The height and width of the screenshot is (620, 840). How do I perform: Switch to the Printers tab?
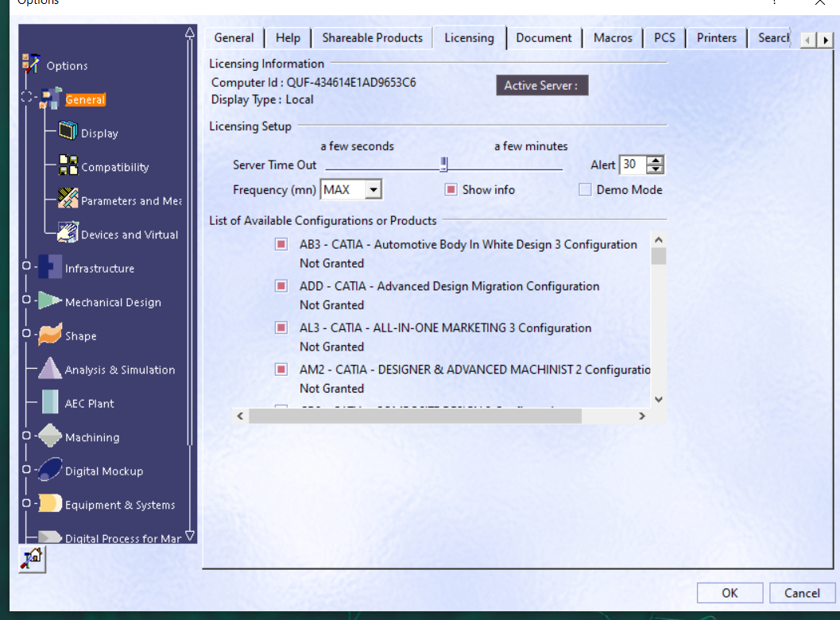[717, 38]
